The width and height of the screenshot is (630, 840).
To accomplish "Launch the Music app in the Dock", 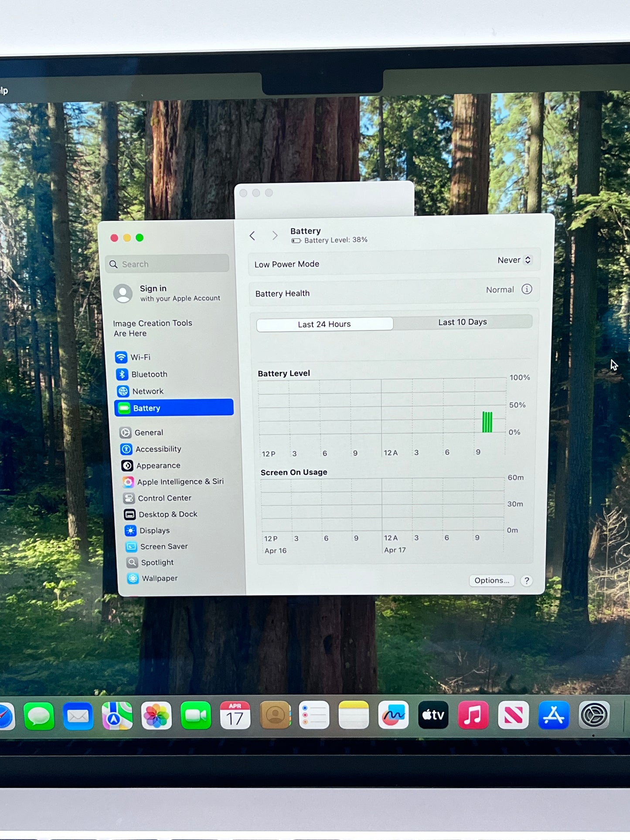I will 473,715.
